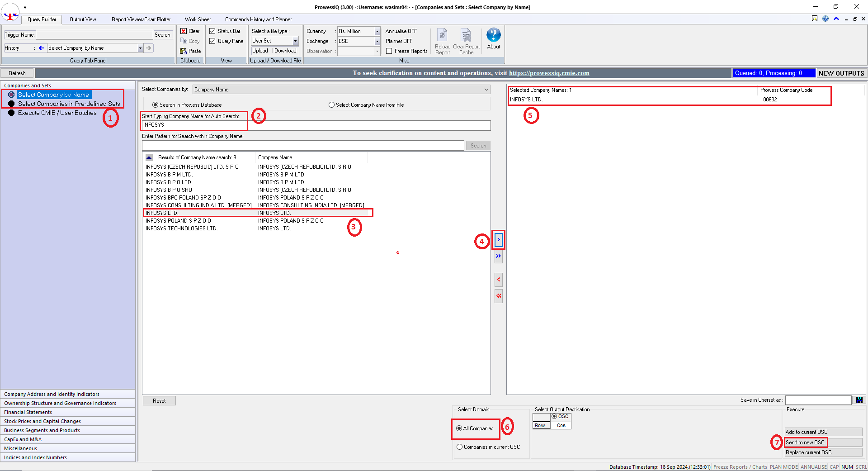Click the NEW OUTPUTS button
The image size is (868, 471).
click(x=841, y=73)
